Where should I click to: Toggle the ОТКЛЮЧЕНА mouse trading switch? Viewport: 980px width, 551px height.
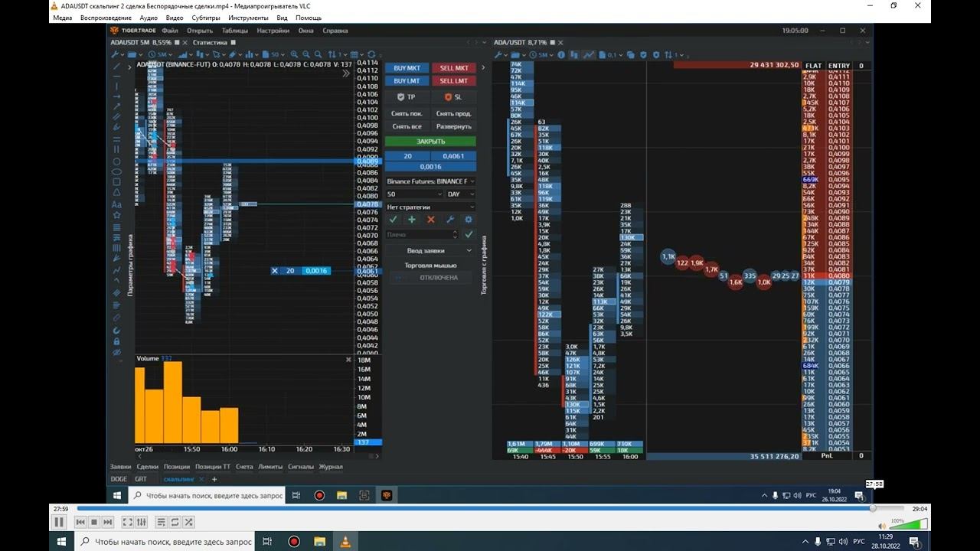[433, 278]
